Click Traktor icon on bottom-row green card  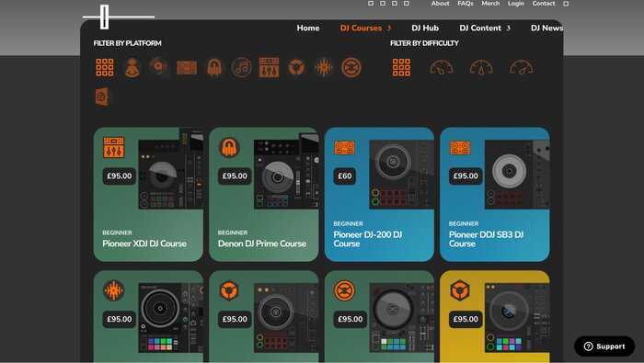point(345,290)
